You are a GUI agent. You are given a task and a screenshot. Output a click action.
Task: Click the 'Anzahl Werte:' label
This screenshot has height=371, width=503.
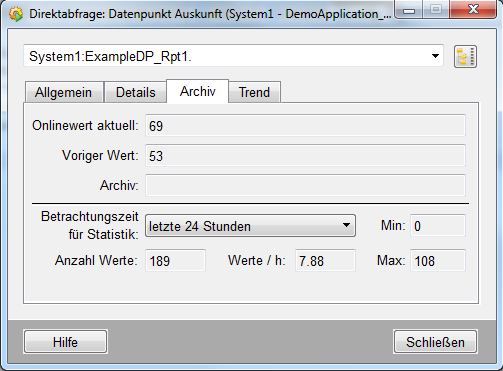96,260
